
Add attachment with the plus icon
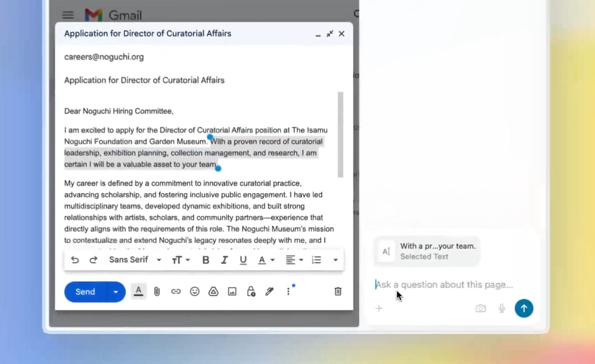(379, 308)
